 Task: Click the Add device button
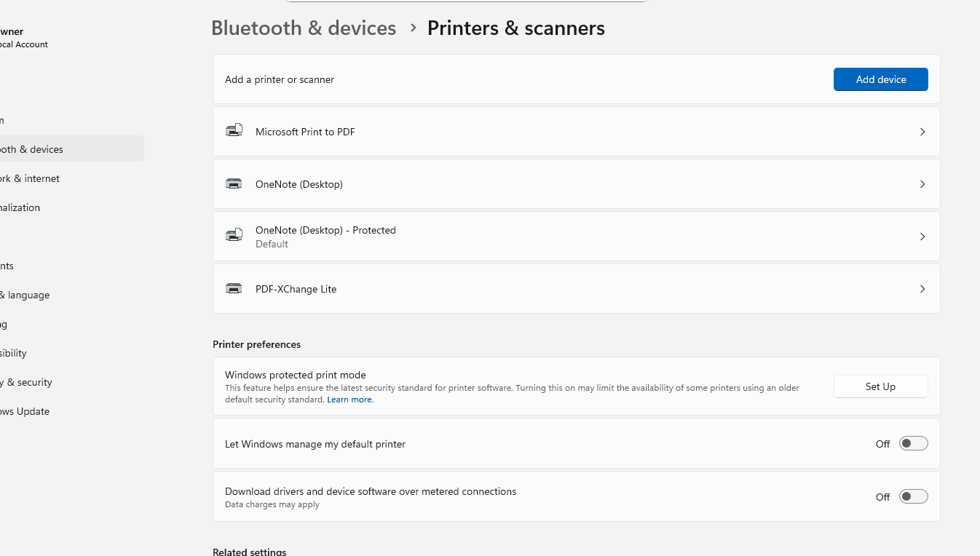[x=880, y=79]
